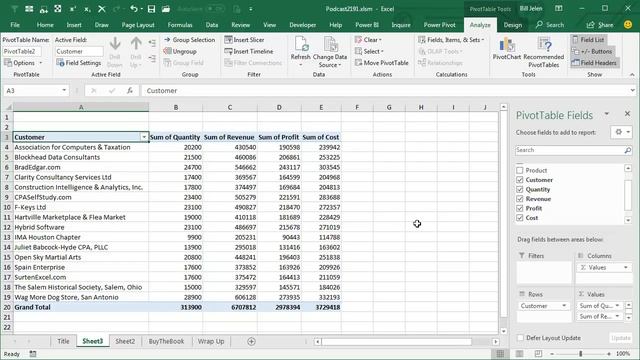
Task: Click the Select actions button
Action: click(369, 51)
